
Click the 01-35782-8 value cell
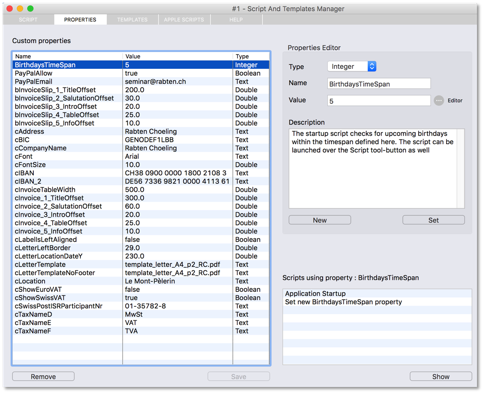tap(178, 306)
